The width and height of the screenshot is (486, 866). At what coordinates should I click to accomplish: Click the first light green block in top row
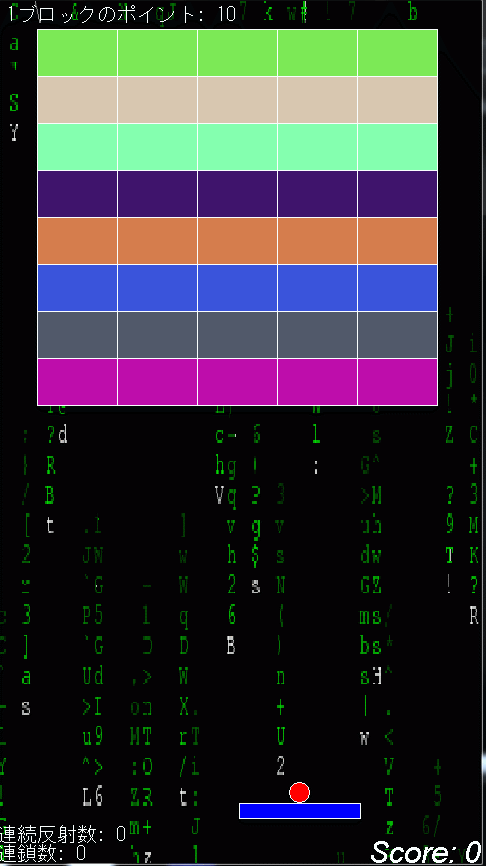coord(77,53)
